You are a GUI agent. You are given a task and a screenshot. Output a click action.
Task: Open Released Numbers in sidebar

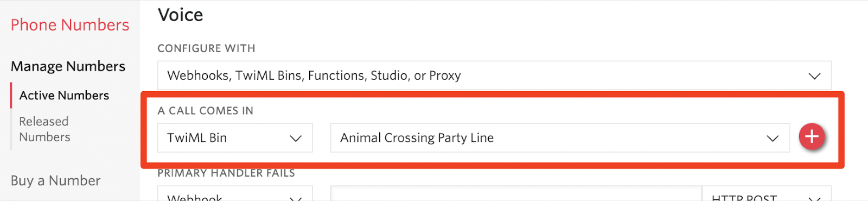click(44, 129)
